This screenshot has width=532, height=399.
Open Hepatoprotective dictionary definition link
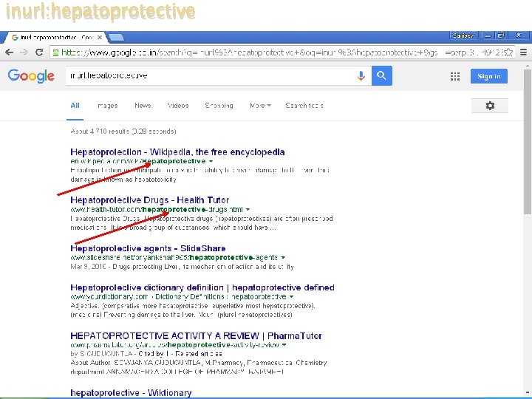pos(202,287)
